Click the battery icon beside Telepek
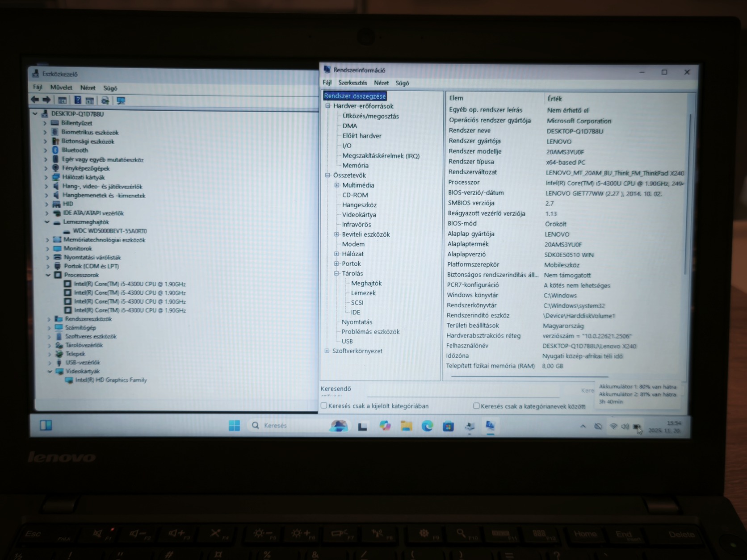This screenshot has width=747, height=560. (59, 354)
